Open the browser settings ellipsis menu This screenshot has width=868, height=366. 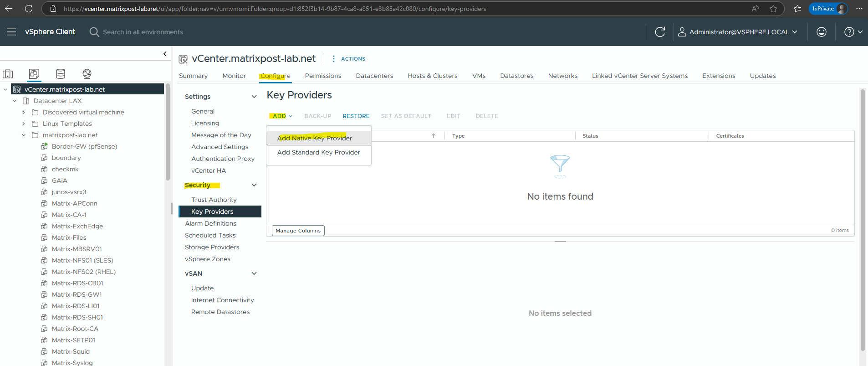click(x=859, y=9)
